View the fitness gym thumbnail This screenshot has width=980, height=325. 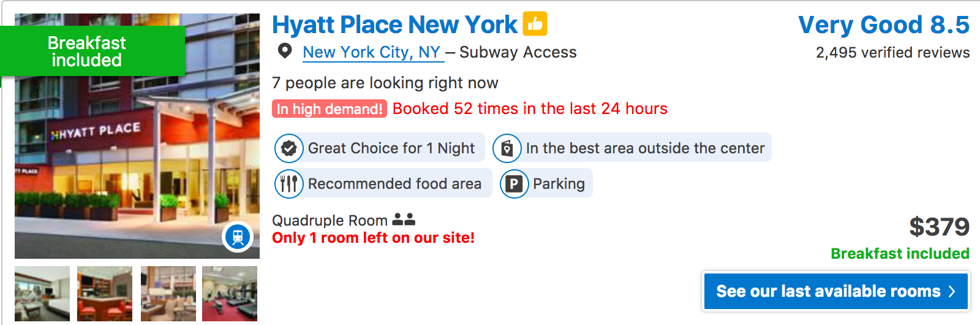[230, 293]
